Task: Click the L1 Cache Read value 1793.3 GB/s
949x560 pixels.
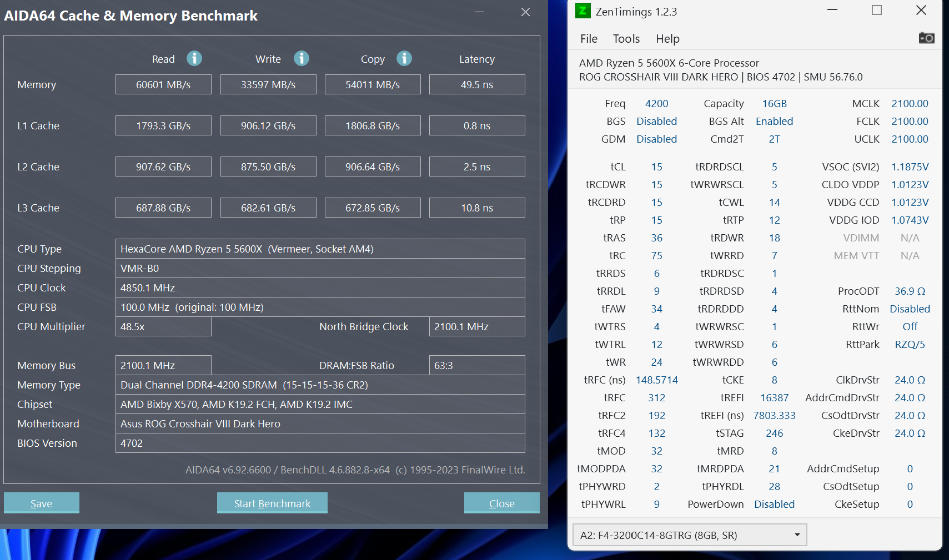Action: click(163, 125)
